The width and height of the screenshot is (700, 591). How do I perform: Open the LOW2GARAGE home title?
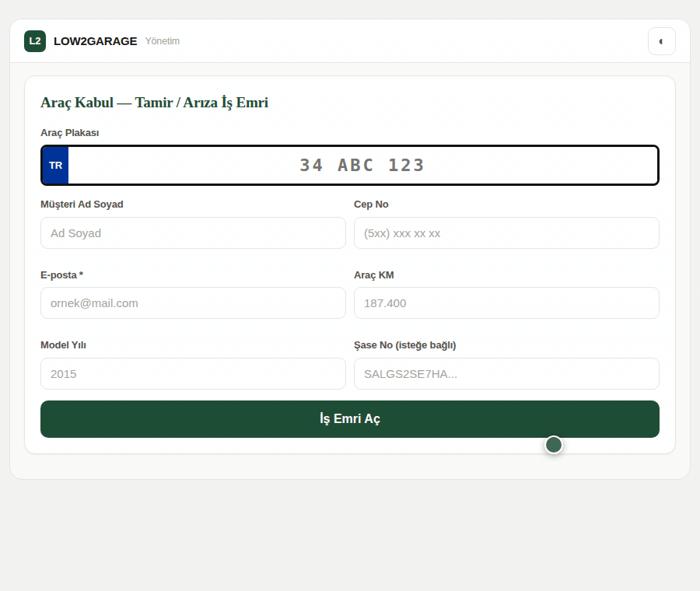[95, 41]
